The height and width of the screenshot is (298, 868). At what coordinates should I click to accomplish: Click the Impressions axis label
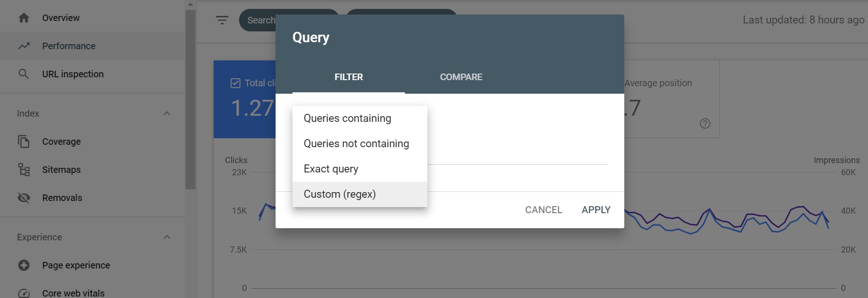pos(837,160)
